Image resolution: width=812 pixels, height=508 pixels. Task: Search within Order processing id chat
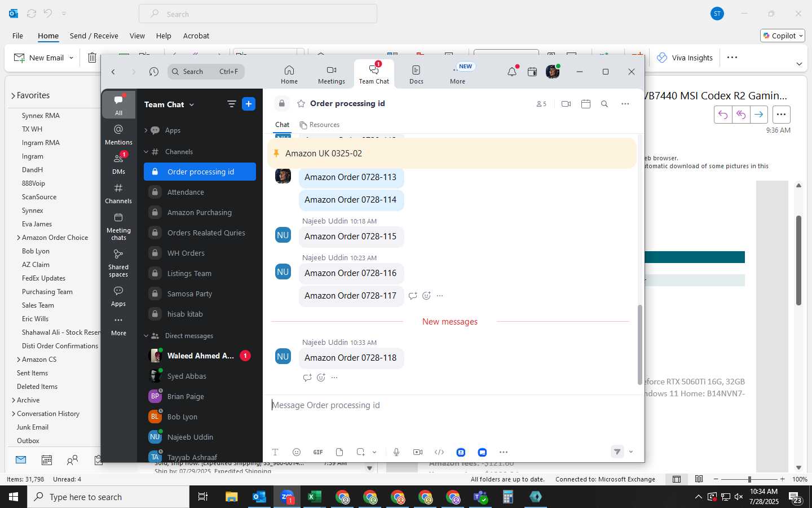[x=604, y=104]
